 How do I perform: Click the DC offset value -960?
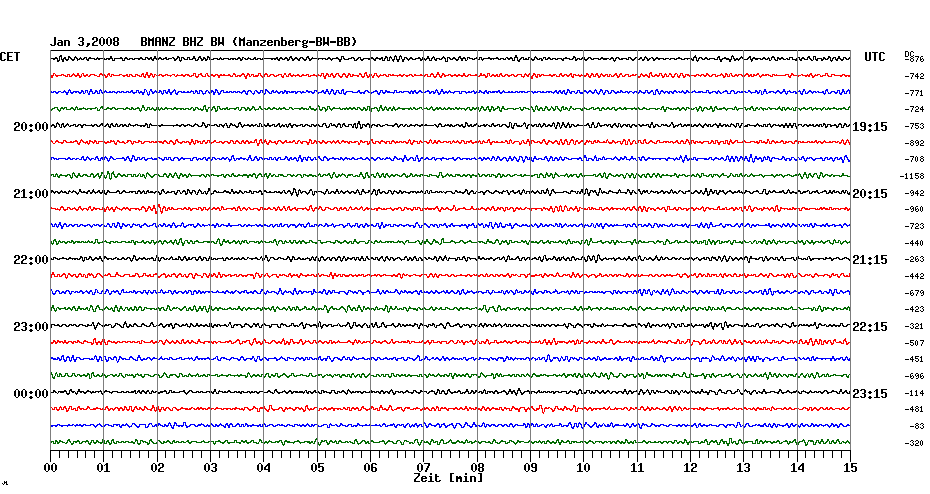[914, 209]
